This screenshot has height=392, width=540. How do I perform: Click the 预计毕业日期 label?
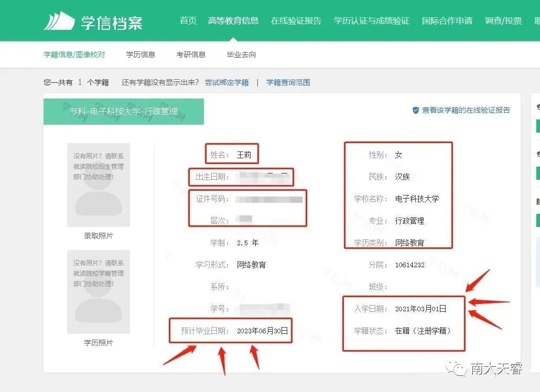coord(205,331)
